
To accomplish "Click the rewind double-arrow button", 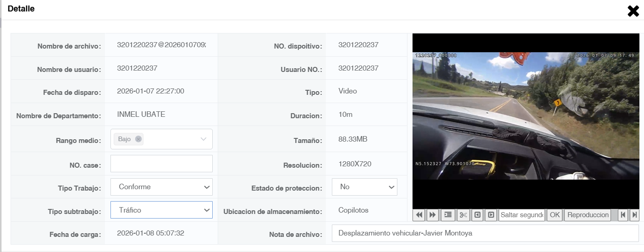I will [x=419, y=215].
